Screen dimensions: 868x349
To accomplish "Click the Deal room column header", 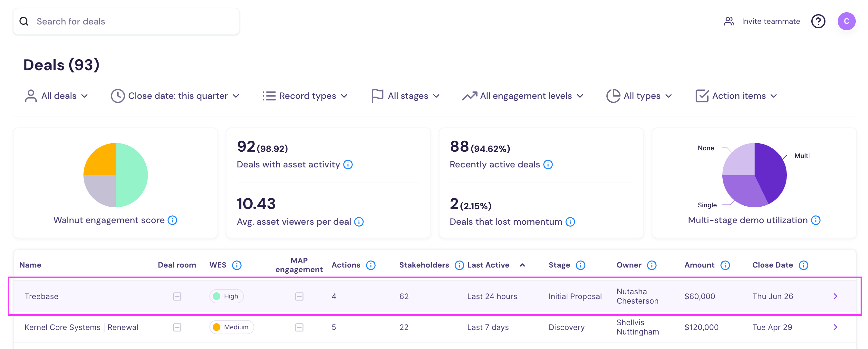I will coord(177,265).
